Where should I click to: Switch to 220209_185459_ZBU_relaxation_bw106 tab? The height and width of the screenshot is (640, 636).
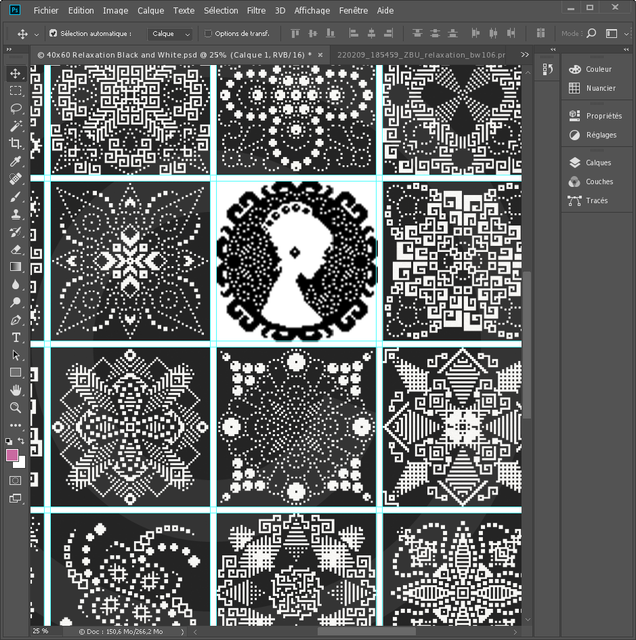pos(421,55)
